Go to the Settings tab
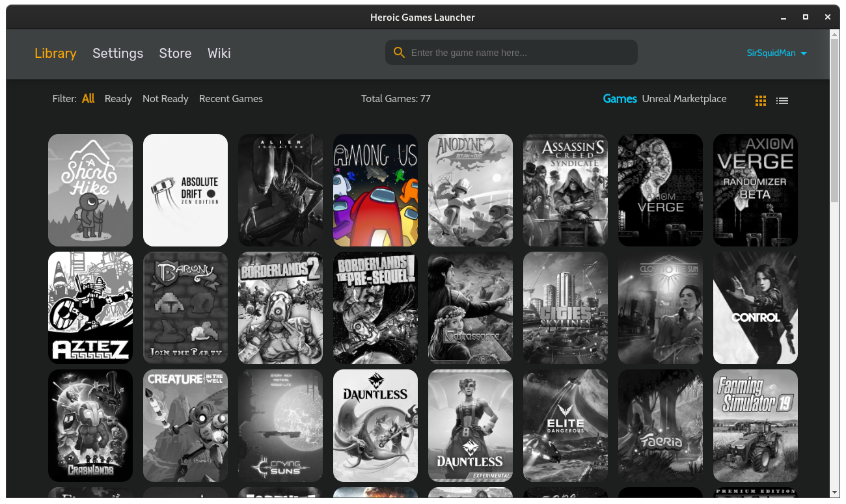 coord(118,53)
